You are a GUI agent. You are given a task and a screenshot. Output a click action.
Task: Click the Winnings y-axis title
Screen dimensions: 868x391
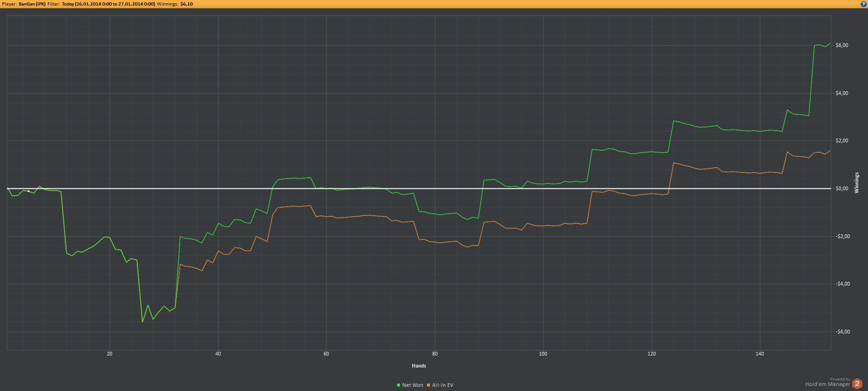[x=856, y=183]
